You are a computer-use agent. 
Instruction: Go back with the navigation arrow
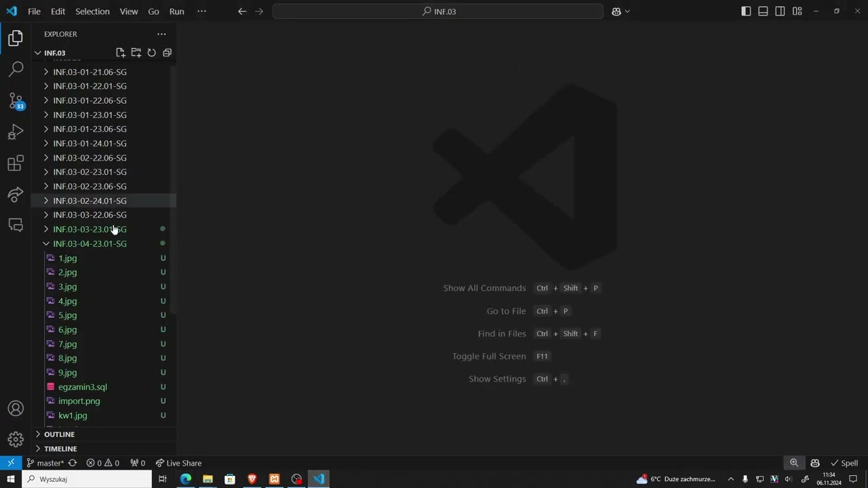(242, 12)
